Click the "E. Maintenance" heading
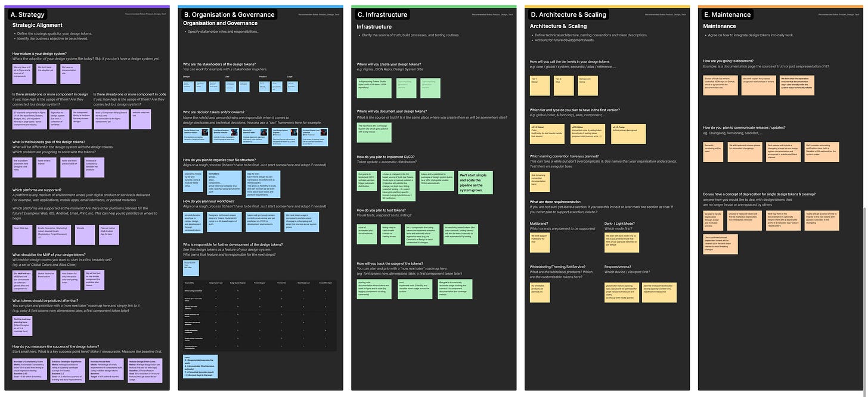 click(728, 14)
